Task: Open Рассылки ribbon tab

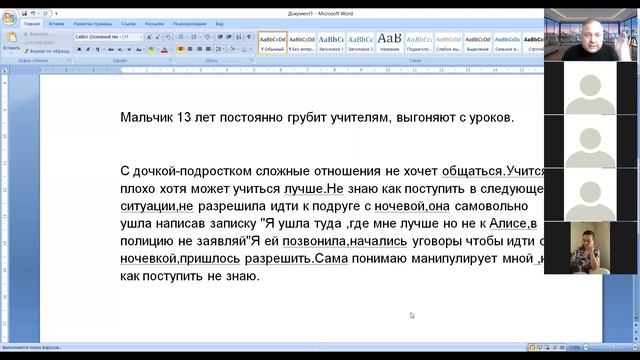Action: coord(154,24)
